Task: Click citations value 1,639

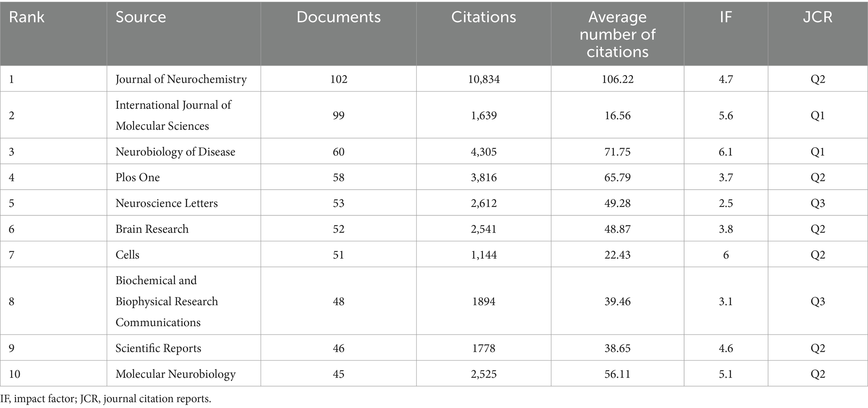Action: tap(484, 116)
